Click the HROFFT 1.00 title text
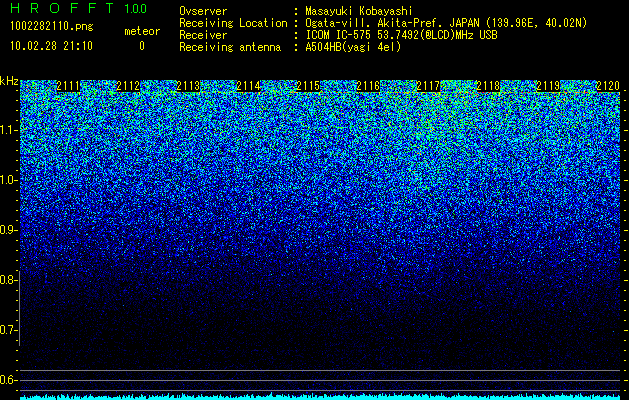 tap(78, 8)
